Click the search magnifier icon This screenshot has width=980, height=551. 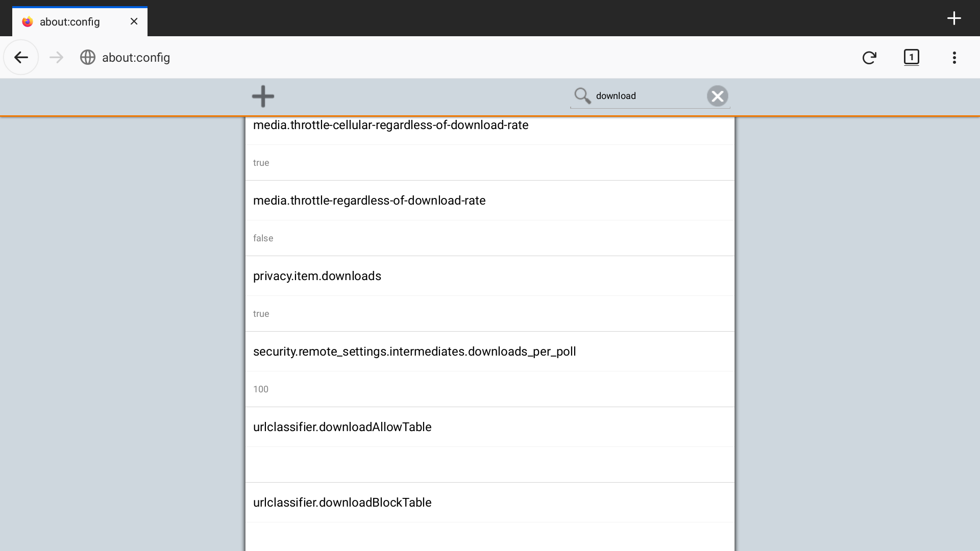click(x=582, y=96)
